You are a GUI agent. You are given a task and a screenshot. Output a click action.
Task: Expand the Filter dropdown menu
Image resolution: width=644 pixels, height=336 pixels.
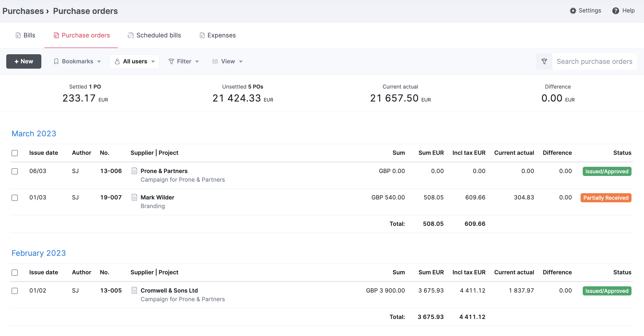click(x=184, y=61)
